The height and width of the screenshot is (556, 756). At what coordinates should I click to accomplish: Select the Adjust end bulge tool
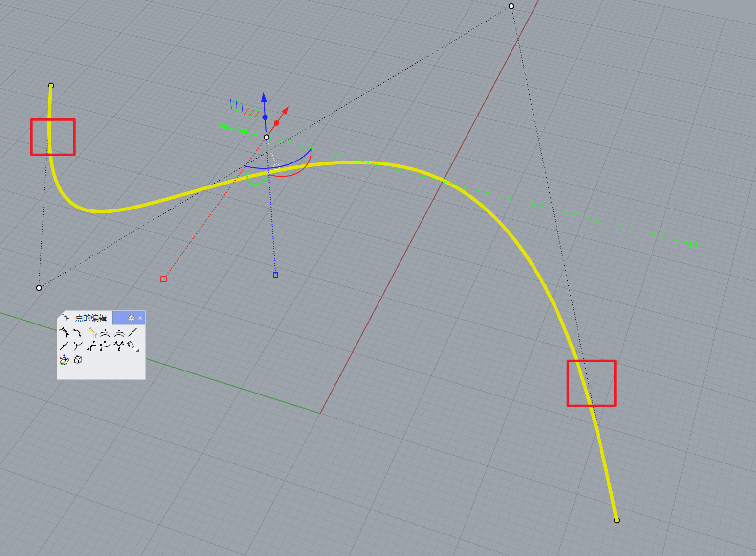105,347
